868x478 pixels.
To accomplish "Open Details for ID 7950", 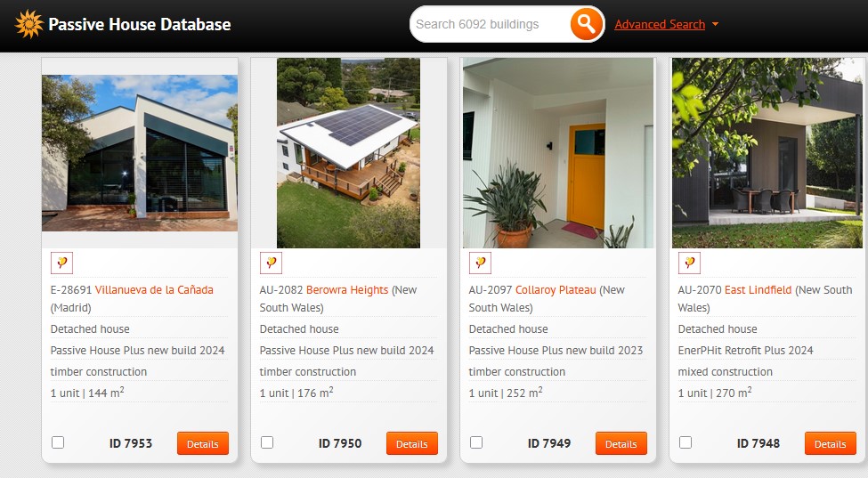I will [412, 443].
